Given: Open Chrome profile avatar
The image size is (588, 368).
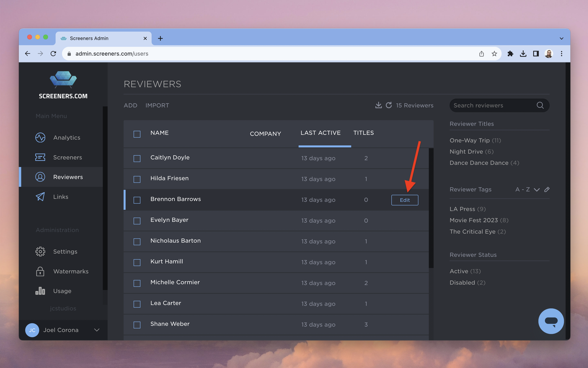Looking at the screenshot, I should point(549,54).
